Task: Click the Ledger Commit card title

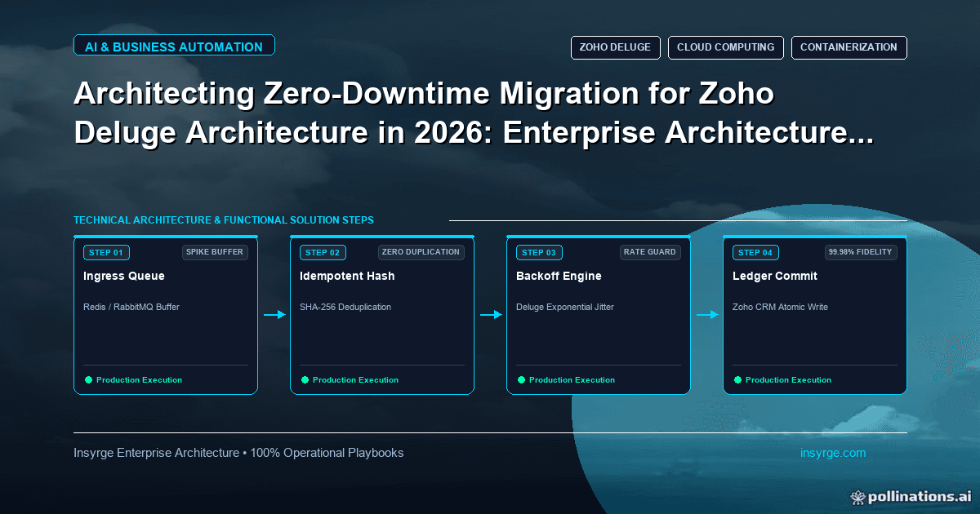Action: click(775, 276)
